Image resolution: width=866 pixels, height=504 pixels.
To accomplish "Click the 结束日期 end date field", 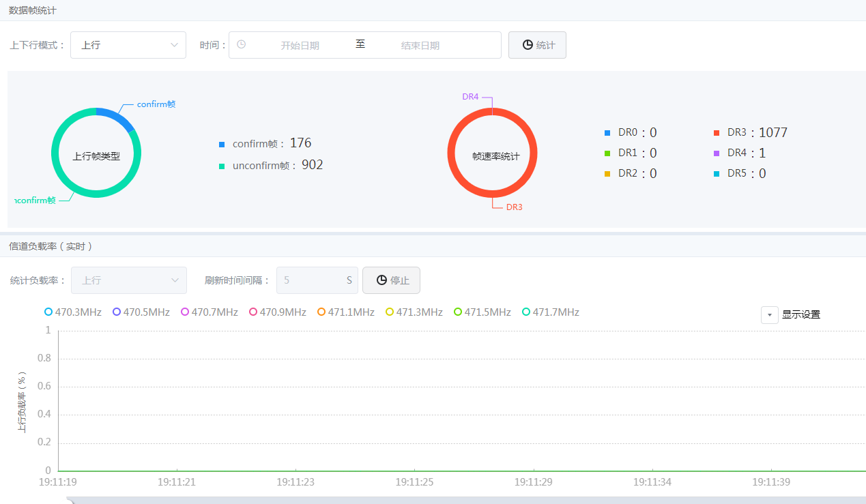I will (x=420, y=45).
